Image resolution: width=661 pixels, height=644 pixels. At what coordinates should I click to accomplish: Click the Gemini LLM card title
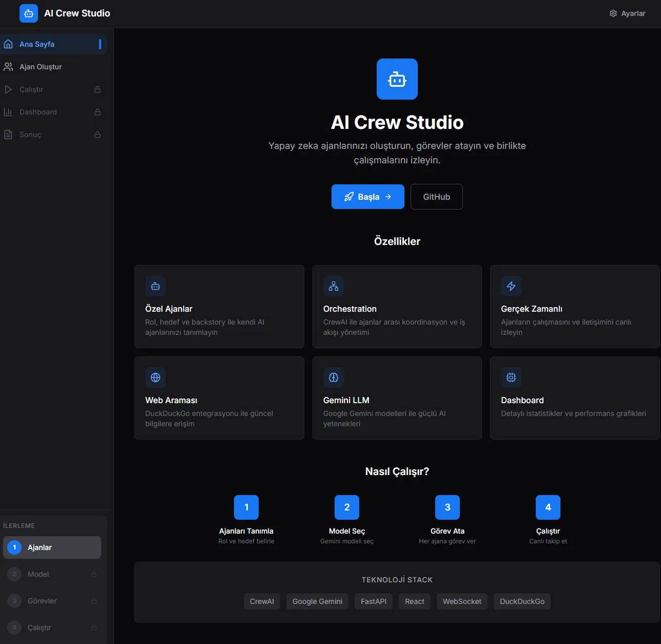(346, 400)
